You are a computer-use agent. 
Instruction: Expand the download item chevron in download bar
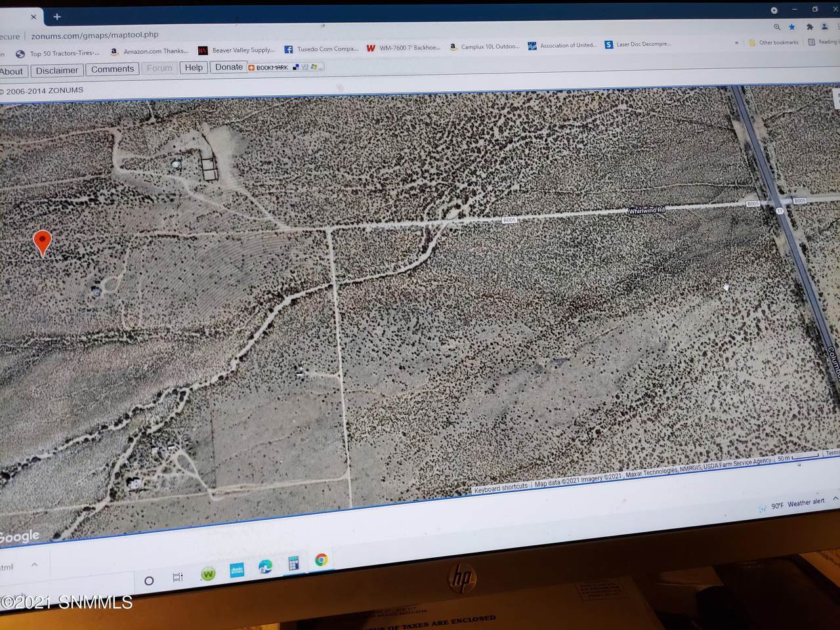[34, 565]
